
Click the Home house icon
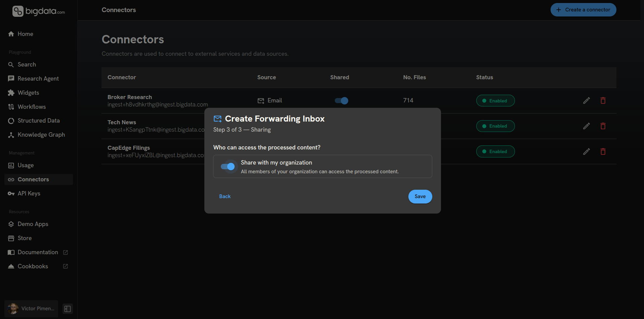pos(11,34)
